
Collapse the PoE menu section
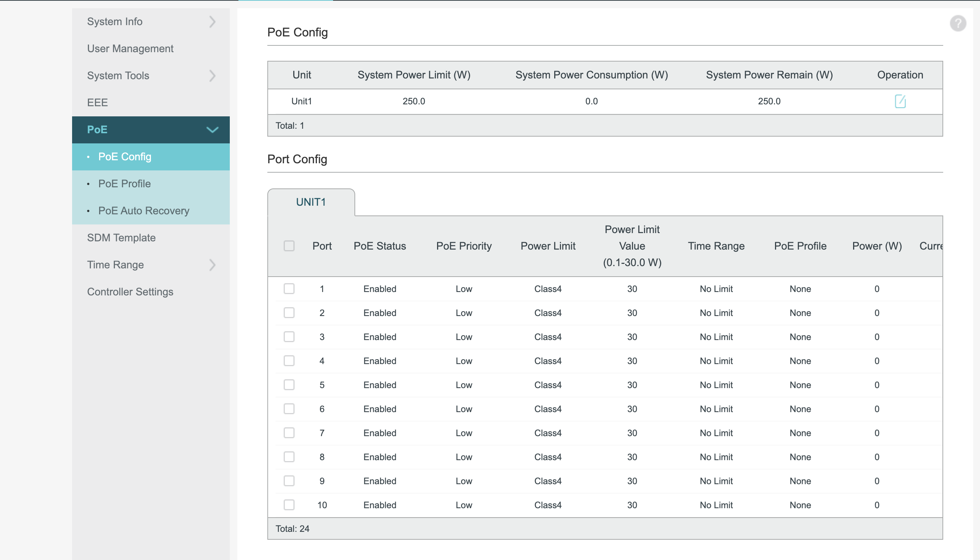click(213, 129)
